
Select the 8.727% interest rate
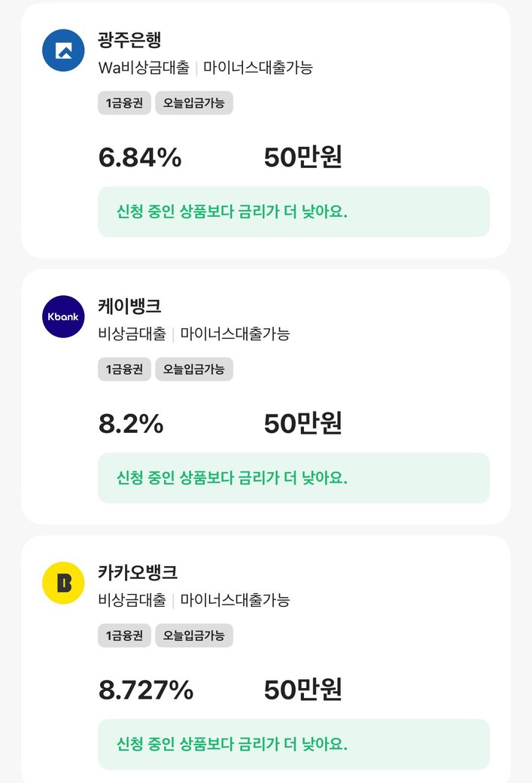coord(146,690)
